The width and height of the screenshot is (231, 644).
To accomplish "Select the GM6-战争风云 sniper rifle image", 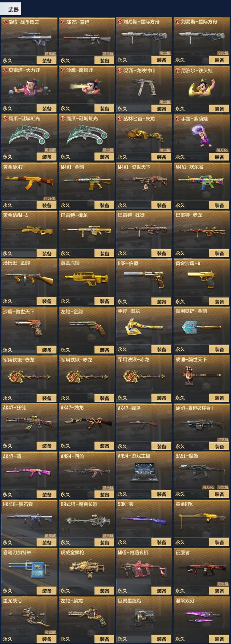I will coord(29,39).
